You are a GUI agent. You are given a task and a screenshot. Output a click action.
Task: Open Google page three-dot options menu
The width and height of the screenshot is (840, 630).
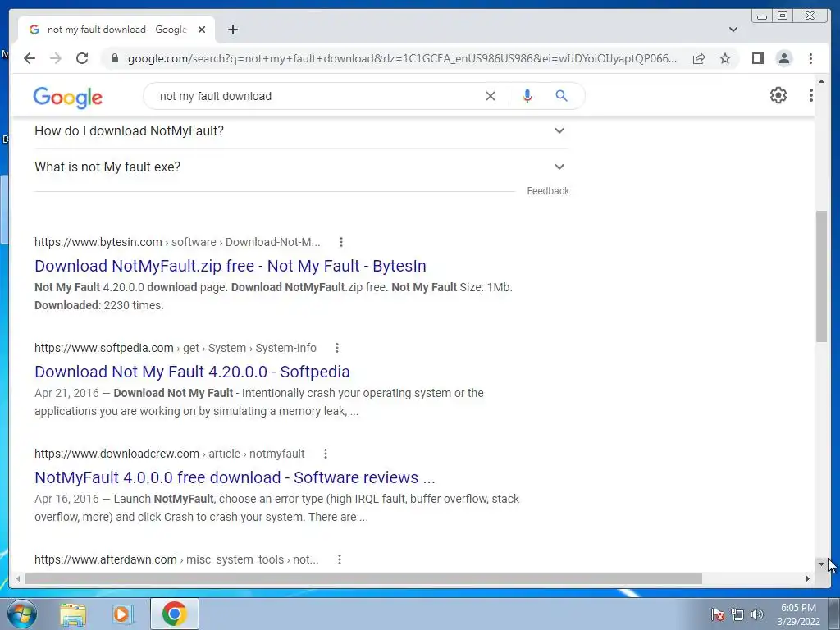(x=811, y=95)
